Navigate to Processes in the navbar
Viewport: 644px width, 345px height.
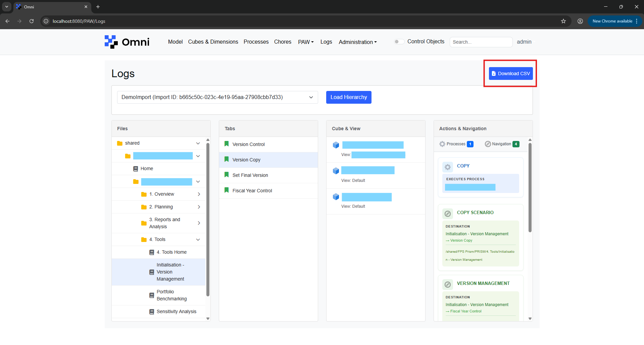coord(256,42)
